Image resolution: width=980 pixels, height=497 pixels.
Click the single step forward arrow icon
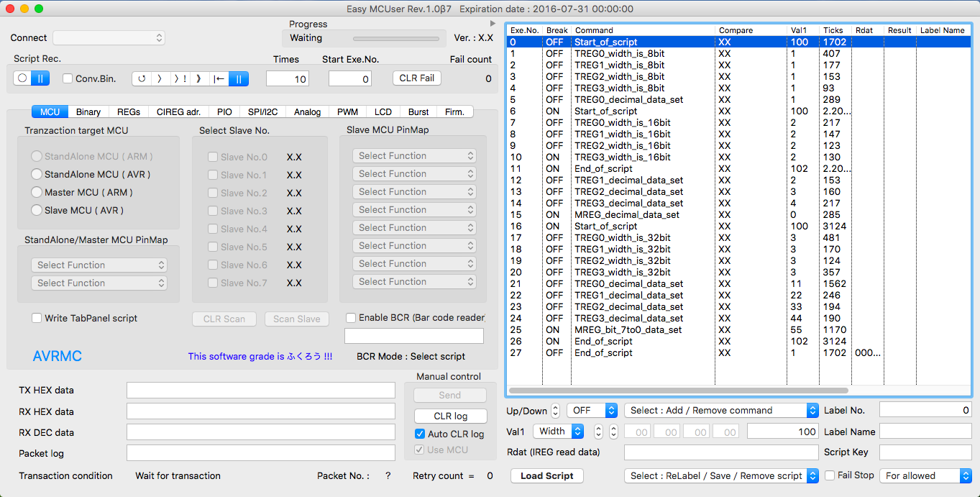coord(160,78)
